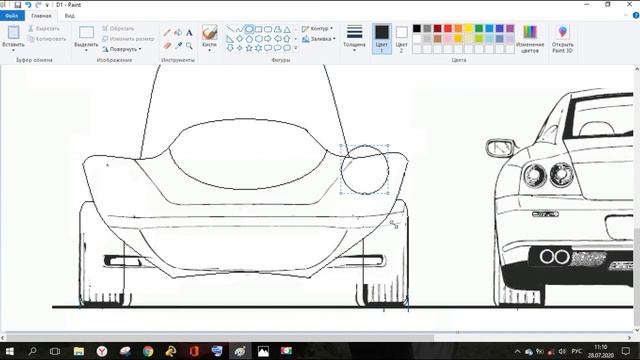Viewport: 640px width, 360px height.
Task: Click the Обрезать crop button
Action: click(x=118, y=29)
